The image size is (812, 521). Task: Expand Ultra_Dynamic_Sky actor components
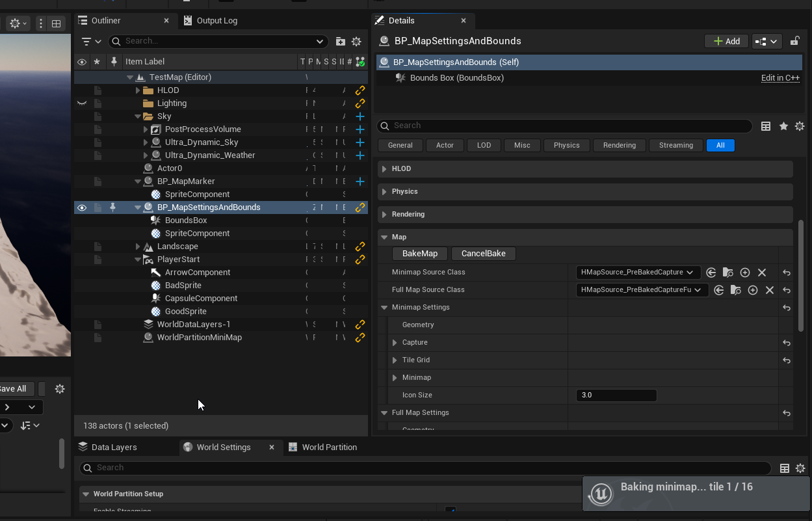[146, 142]
